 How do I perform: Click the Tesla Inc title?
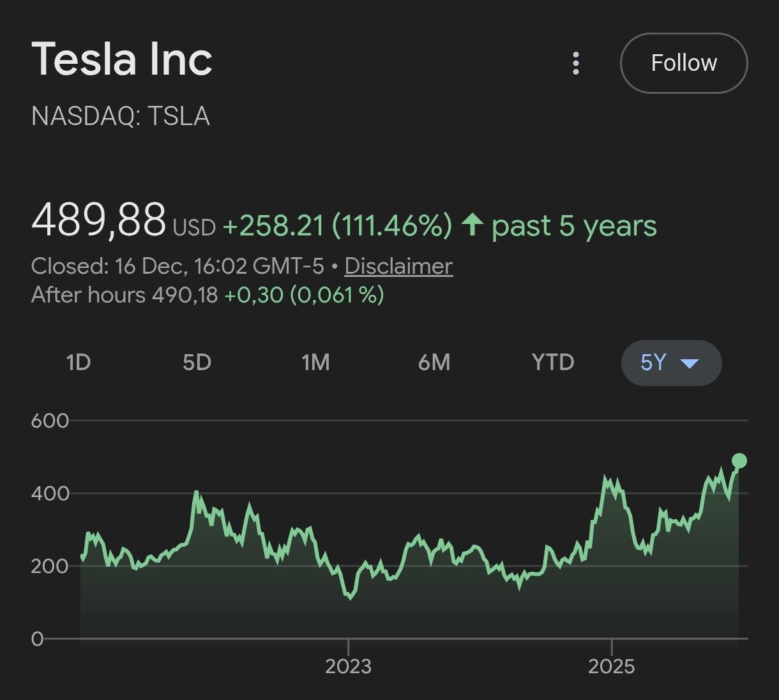click(x=123, y=59)
